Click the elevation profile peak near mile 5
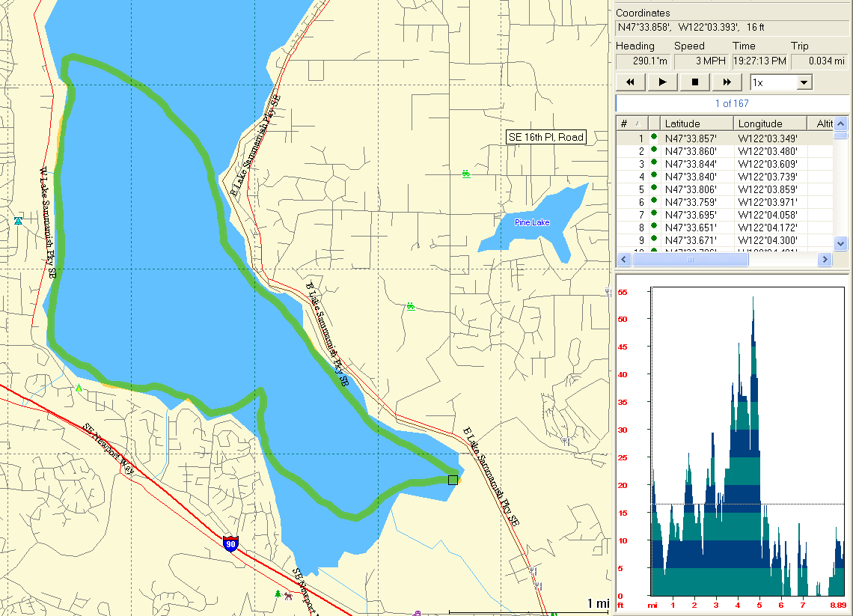Screen dimensions: 853x616 pos(753,299)
